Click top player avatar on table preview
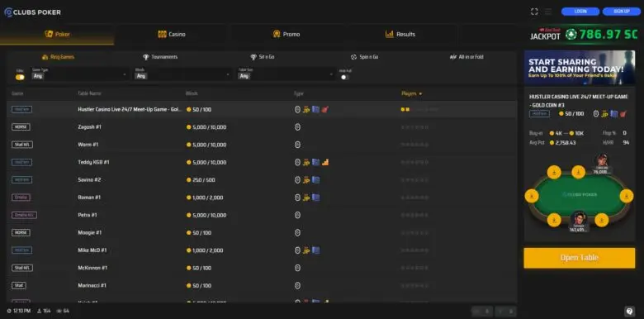 [602, 159]
